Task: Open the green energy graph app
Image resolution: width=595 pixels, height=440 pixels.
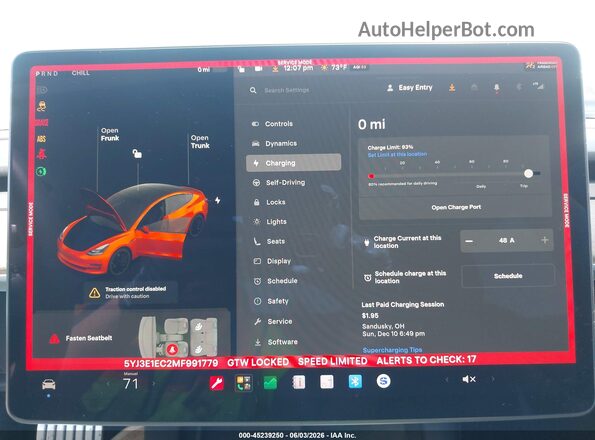Action: [x=271, y=383]
